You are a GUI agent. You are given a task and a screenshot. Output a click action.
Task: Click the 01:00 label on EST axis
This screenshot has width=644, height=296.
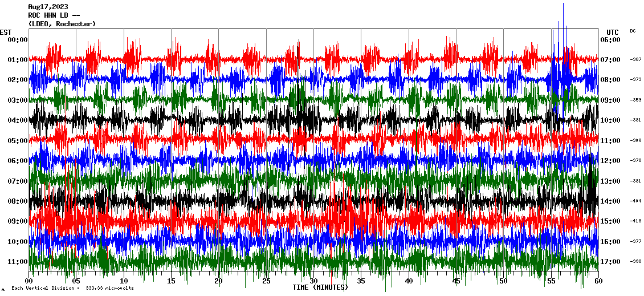(x=18, y=60)
